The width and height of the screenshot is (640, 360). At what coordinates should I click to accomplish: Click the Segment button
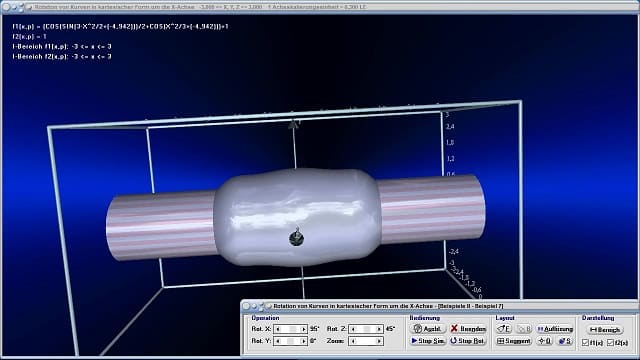[x=514, y=341]
